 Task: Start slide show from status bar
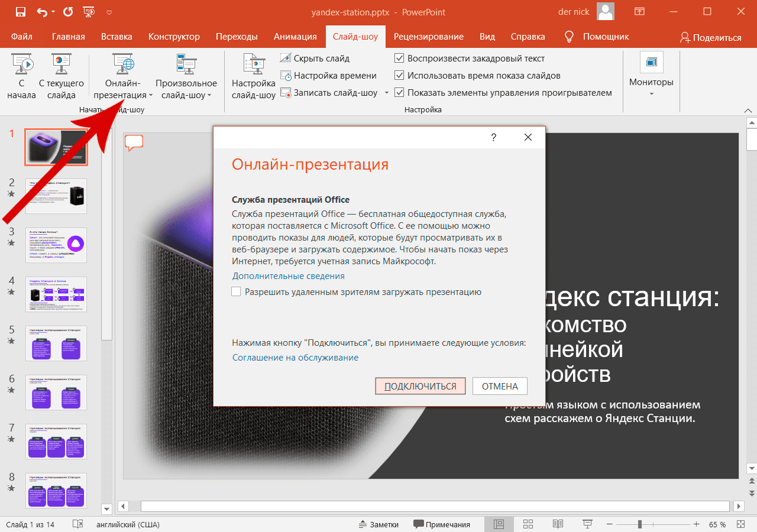(x=587, y=524)
